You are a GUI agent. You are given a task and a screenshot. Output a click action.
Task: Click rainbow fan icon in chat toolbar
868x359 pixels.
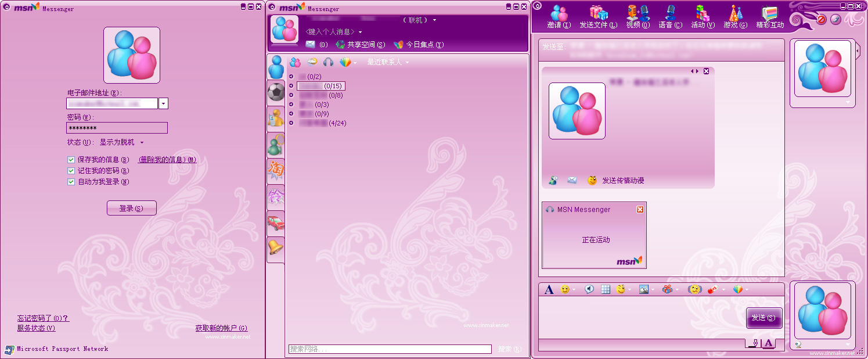pos(738,289)
